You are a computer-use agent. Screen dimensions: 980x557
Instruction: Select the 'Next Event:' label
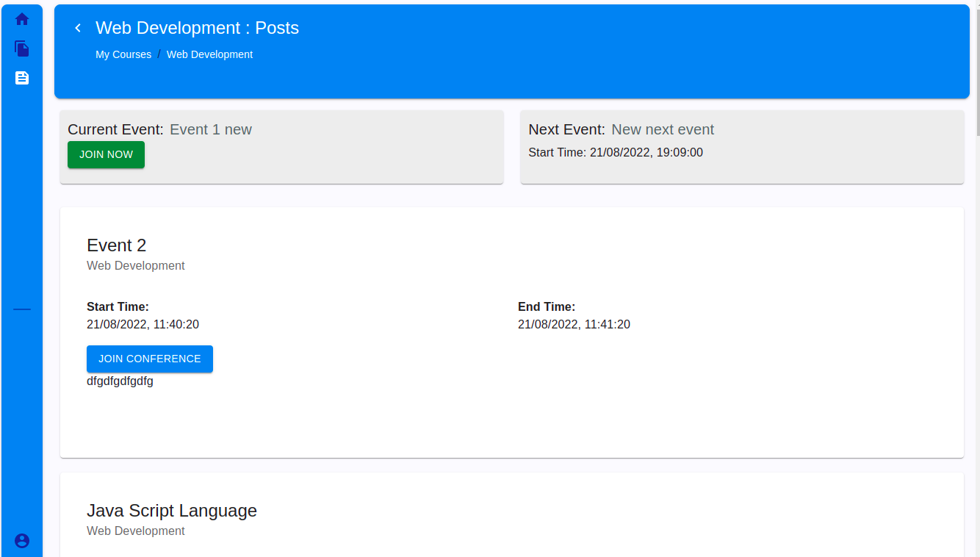(x=566, y=129)
